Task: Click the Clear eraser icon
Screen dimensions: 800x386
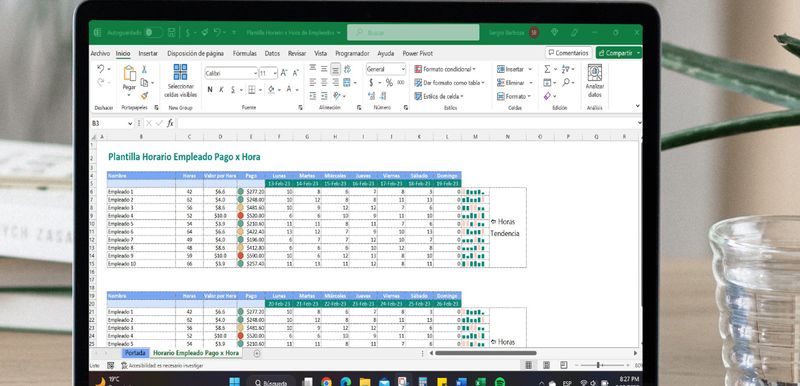Action: [x=547, y=96]
